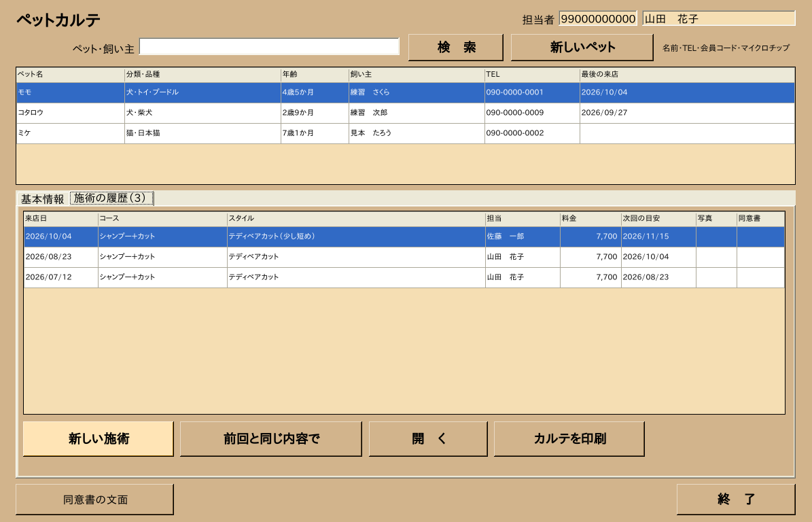
Task: Select the コタロウ pet row
Action: pos(406,113)
